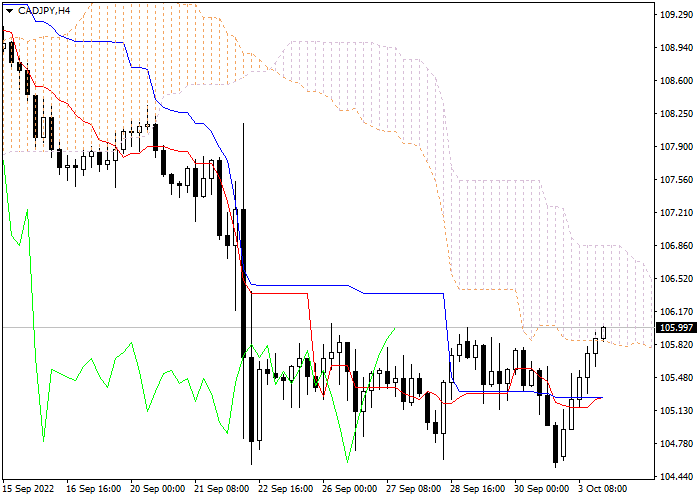This screenshot has height=500, width=700.
Task: Click the 109.290 price axis label
Action: (x=676, y=16)
